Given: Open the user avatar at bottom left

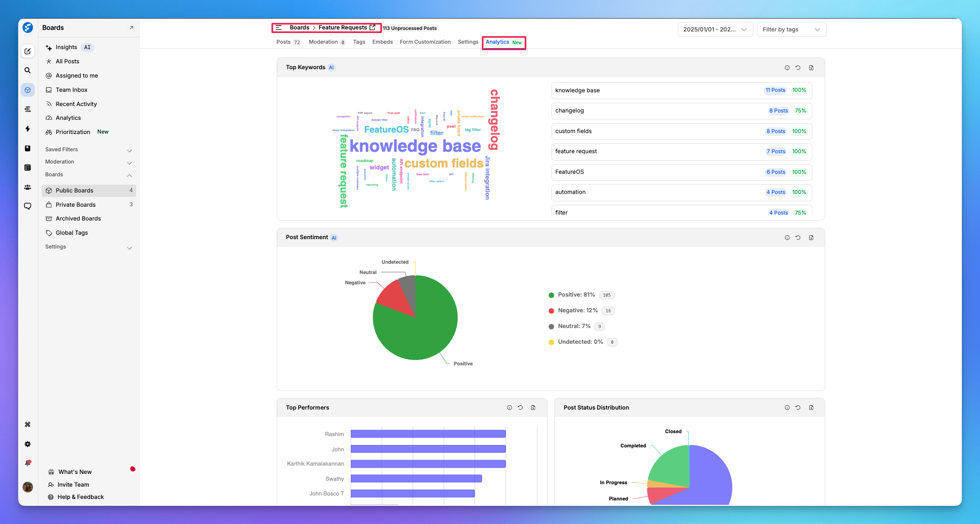Looking at the screenshot, I should [x=28, y=487].
